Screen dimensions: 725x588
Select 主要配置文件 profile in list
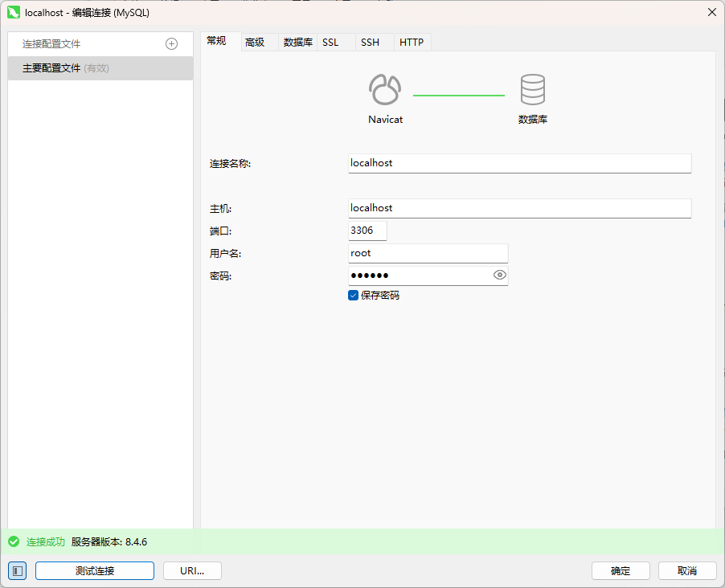100,68
